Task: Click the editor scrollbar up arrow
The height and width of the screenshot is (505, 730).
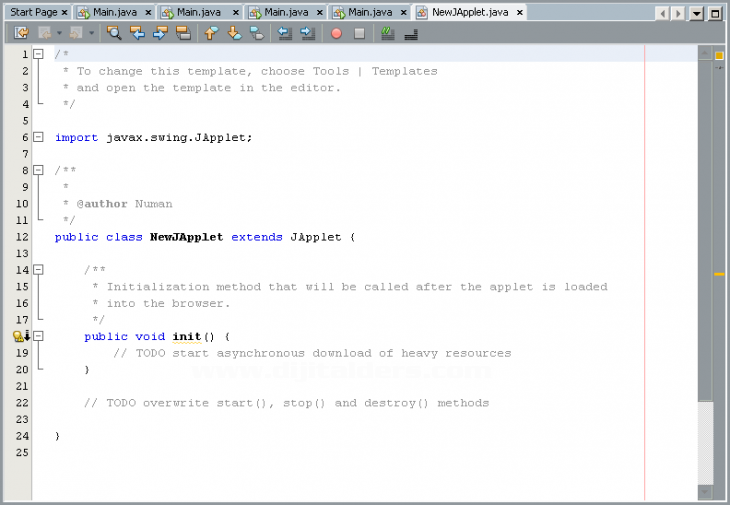Action: tap(705, 54)
